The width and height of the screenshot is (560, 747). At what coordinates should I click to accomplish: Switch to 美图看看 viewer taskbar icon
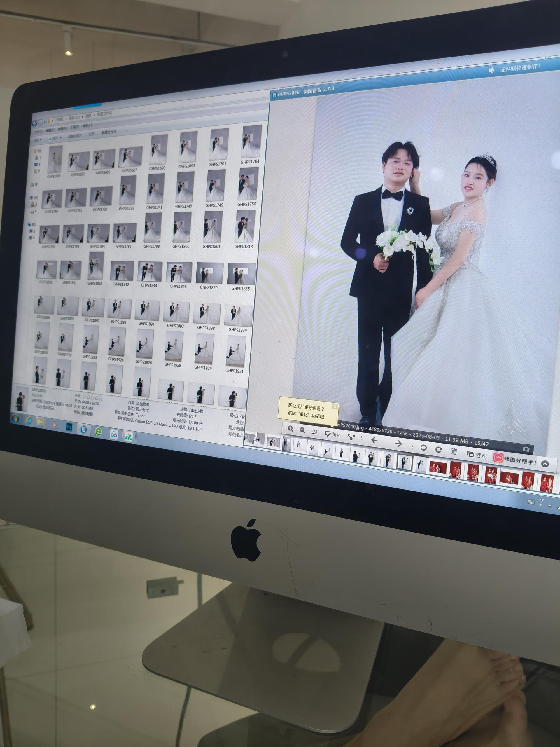coord(83,429)
